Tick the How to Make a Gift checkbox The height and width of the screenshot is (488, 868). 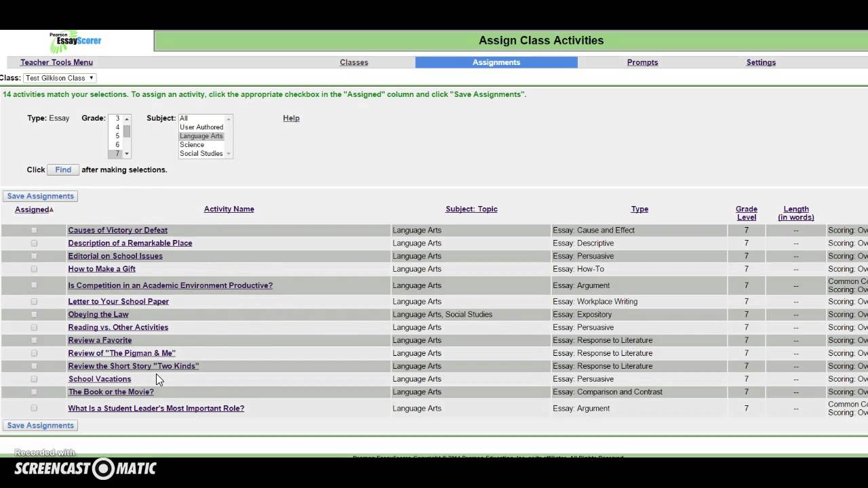pos(34,269)
